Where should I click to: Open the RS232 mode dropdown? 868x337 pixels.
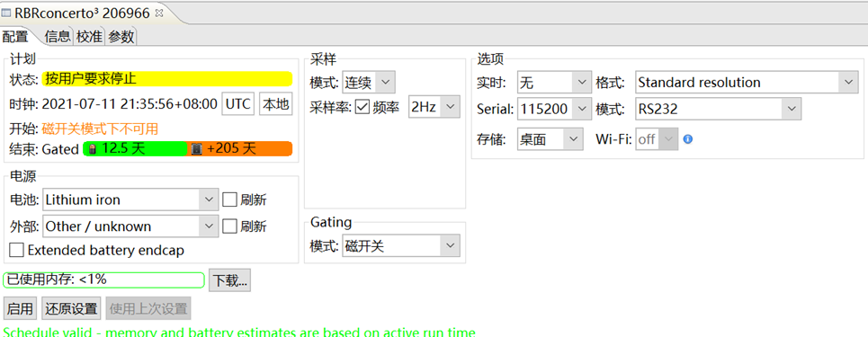718,109
